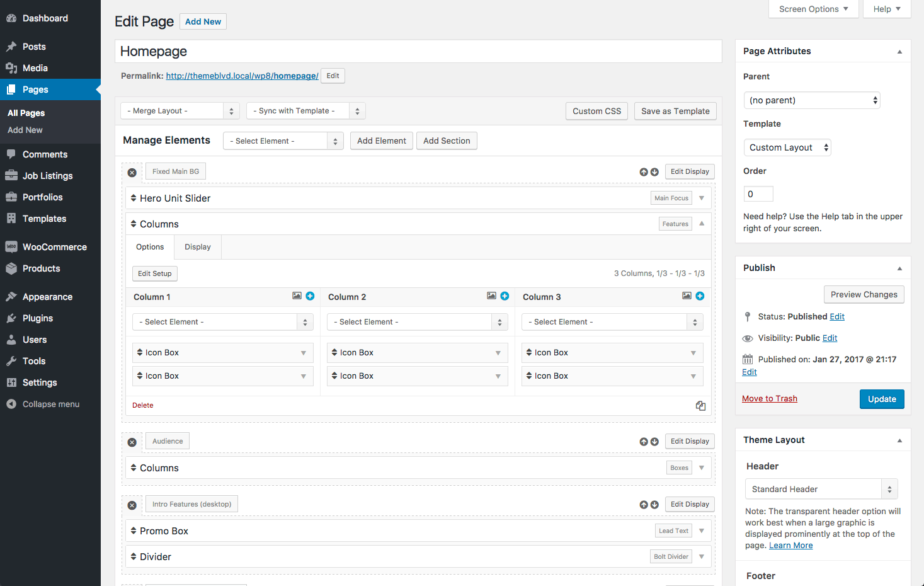Click Add Section button

pos(447,141)
